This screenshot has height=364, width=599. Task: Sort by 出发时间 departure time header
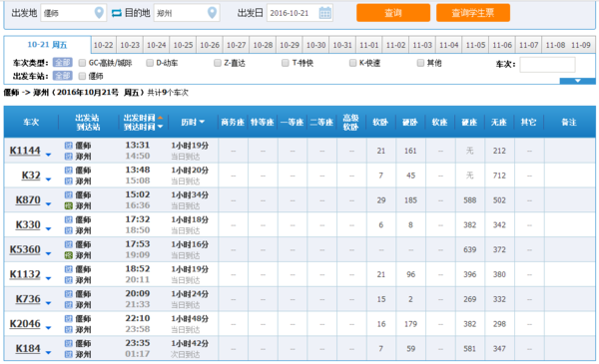point(143,118)
